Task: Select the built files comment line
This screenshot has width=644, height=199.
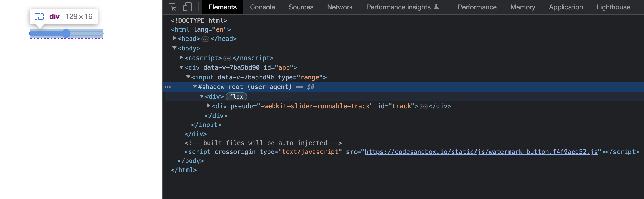Action: (263, 143)
